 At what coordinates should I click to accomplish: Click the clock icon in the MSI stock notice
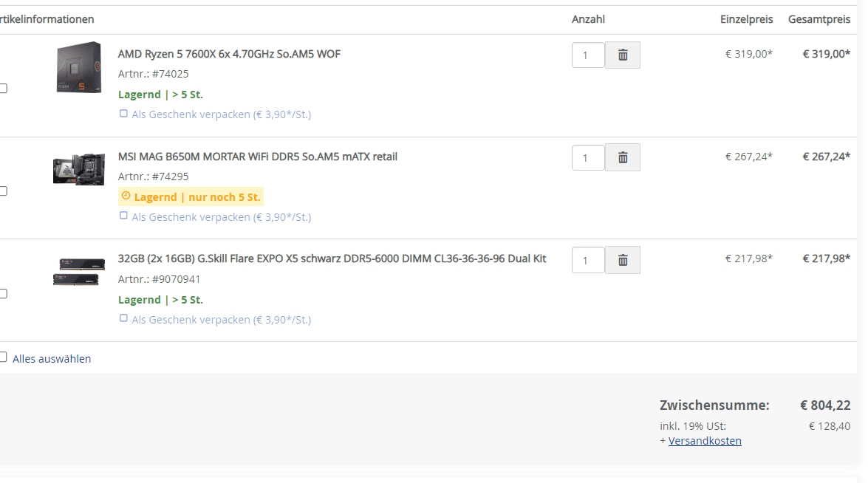click(x=126, y=196)
